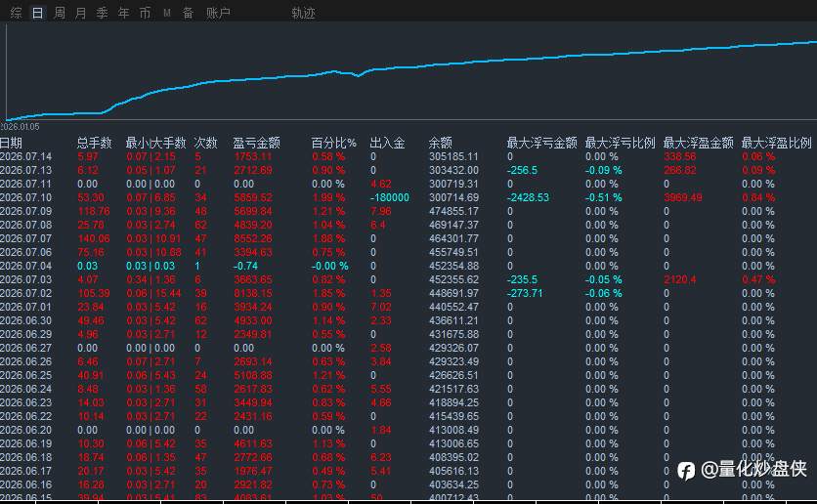Switch to the 月 monthly tab
This screenshot has height=504, width=817.
point(81,13)
